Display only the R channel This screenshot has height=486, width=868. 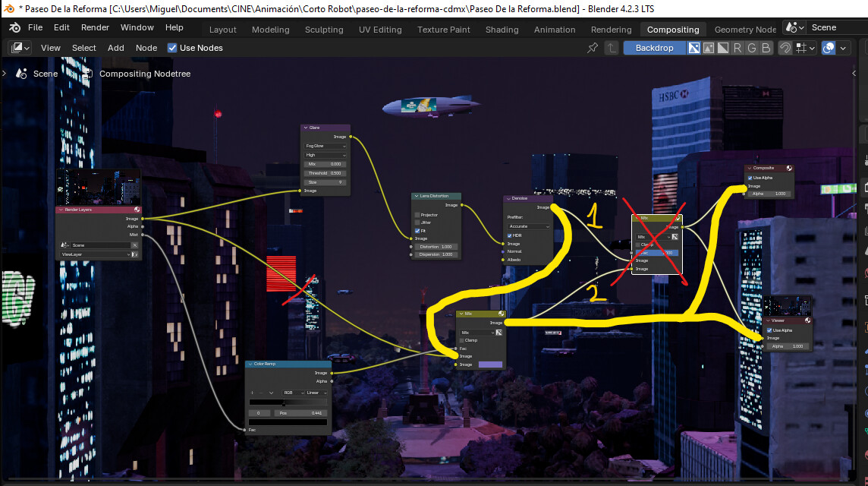click(737, 48)
